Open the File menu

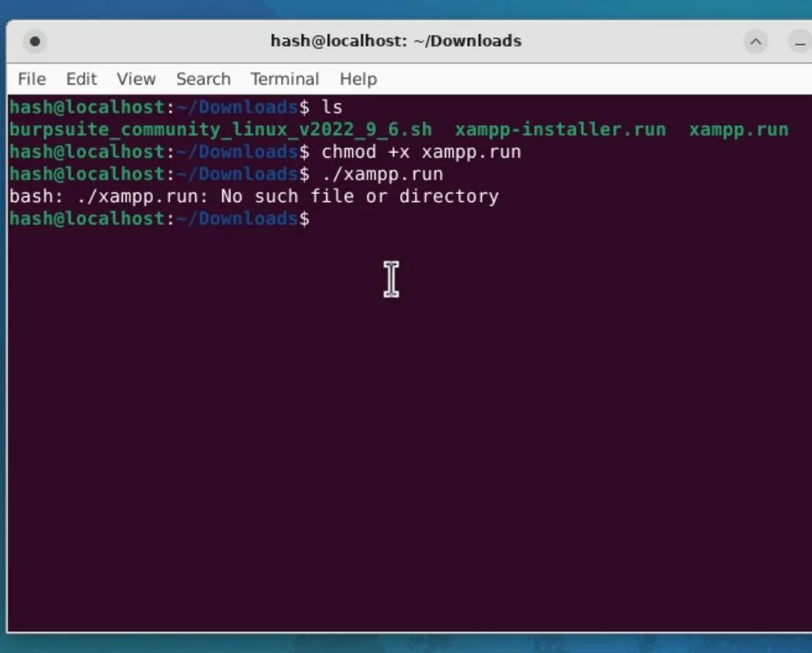(32, 79)
